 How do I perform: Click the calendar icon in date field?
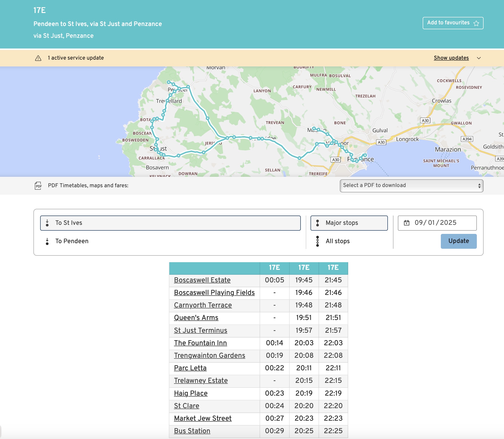tap(406, 223)
